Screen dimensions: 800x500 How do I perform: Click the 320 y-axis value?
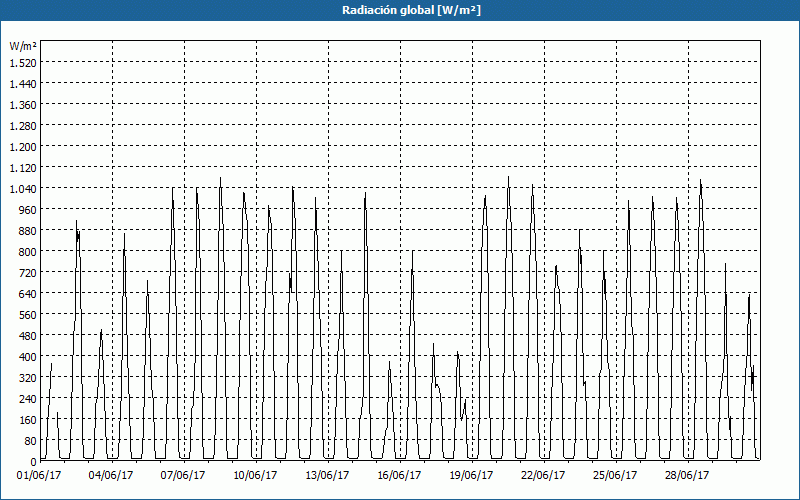pyautogui.click(x=29, y=378)
